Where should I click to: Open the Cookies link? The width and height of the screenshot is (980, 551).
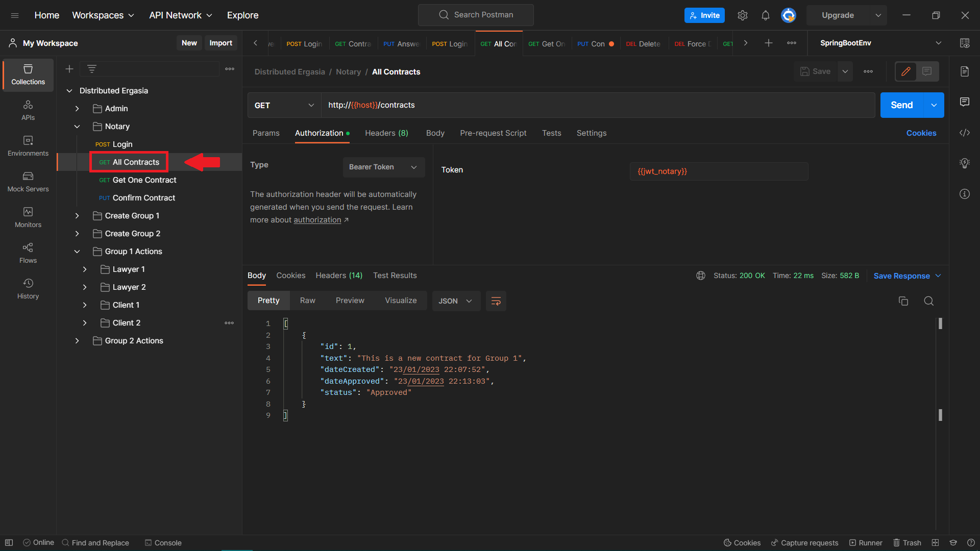pyautogui.click(x=921, y=133)
